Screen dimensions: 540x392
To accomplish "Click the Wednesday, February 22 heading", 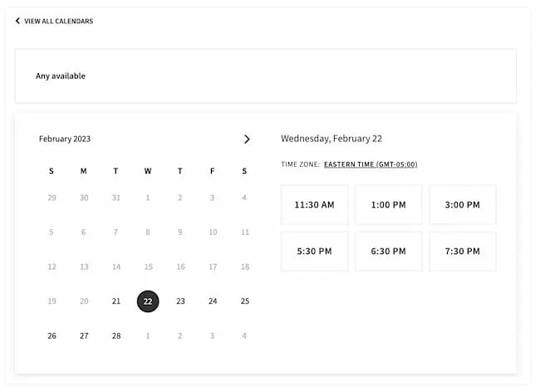I will point(331,140).
